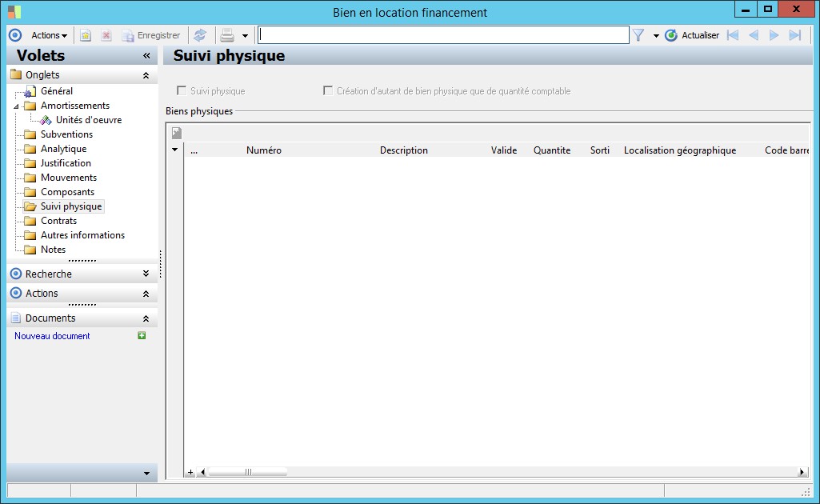Collapse the Documents section
The height and width of the screenshot is (504, 820).
[x=146, y=318]
